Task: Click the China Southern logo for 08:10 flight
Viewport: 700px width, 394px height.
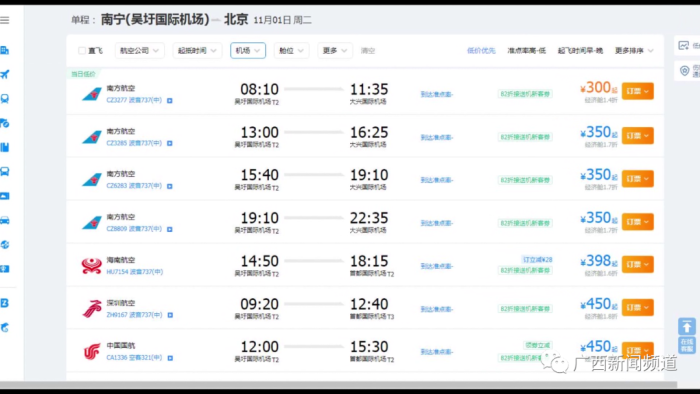Action: pyautogui.click(x=92, y=94)
